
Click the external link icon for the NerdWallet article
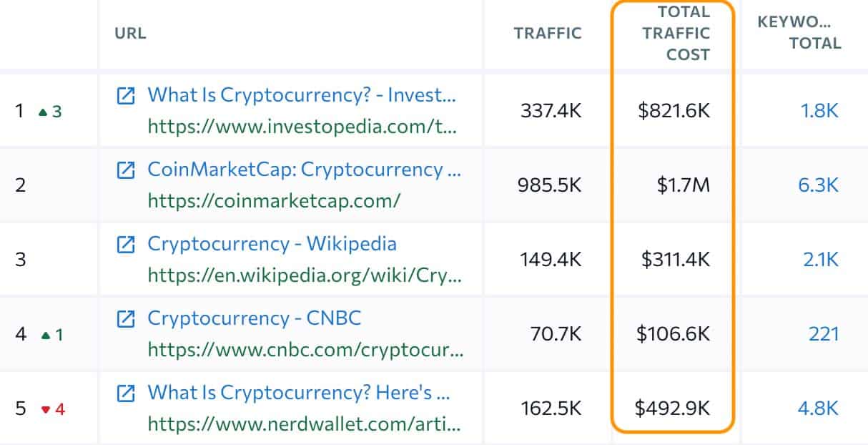(127, 393)
